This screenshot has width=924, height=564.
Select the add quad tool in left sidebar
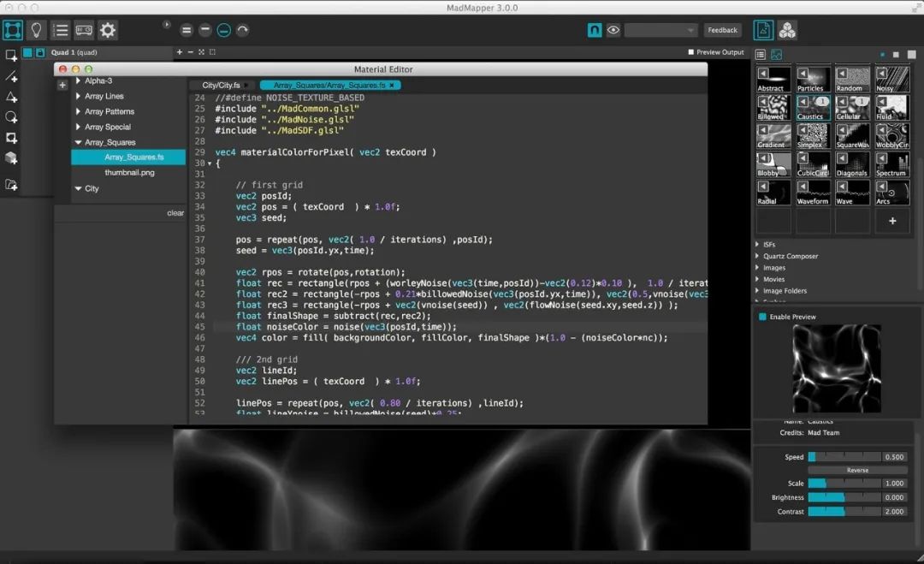pyautogui.click(x=11, y=56)
